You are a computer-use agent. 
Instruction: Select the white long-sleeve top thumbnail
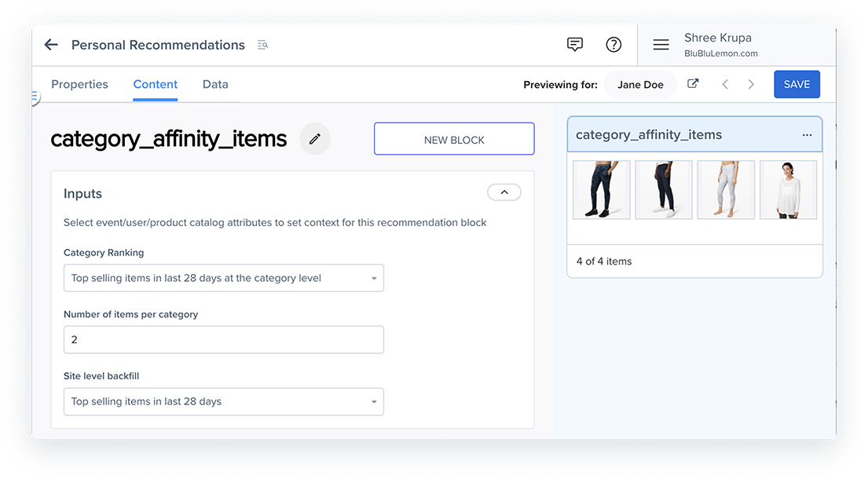(x=788, y=190)
